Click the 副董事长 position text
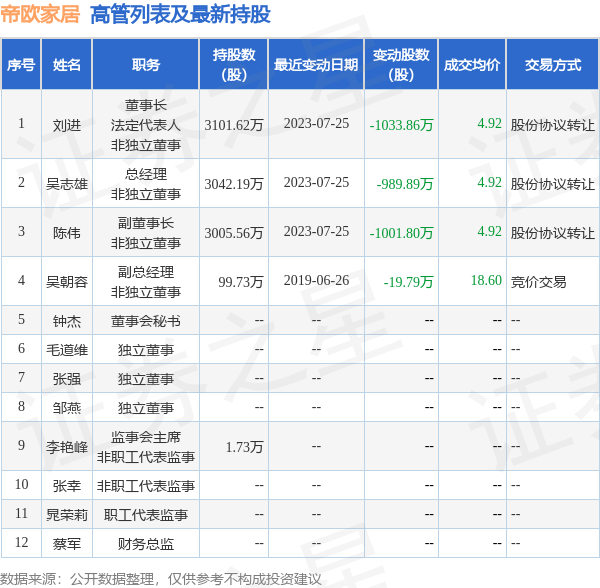 pyautogui.click(x=146, y=223)
